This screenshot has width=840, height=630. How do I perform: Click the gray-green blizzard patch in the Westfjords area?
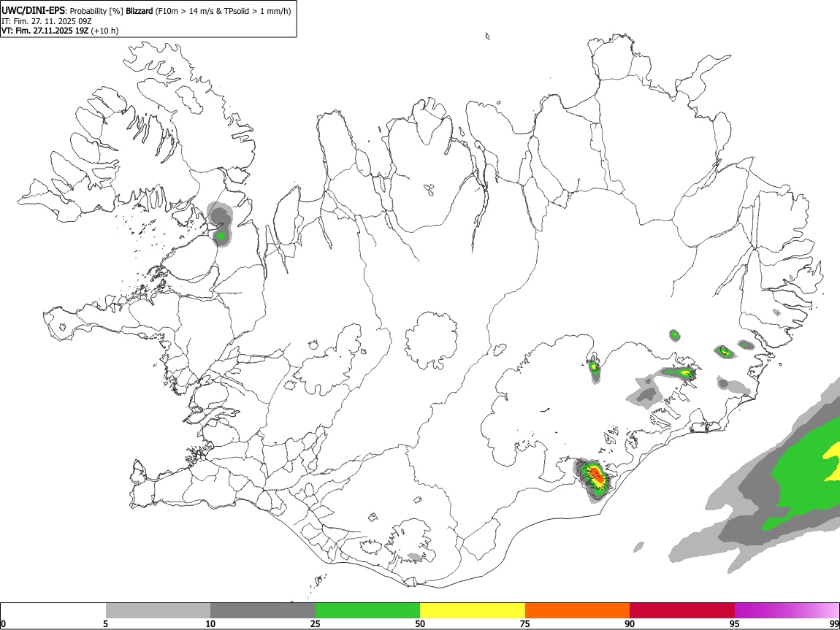coord(220,224)
